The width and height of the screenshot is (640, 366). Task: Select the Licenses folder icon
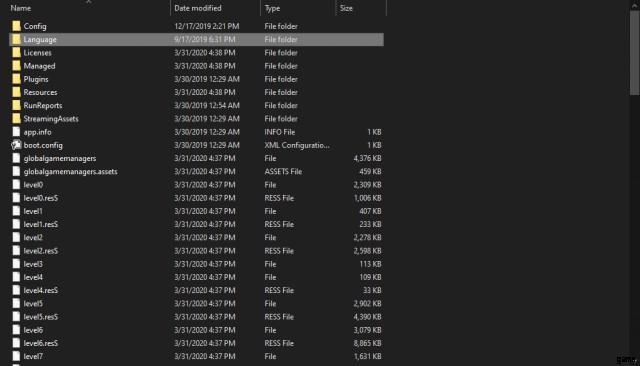[x=16, y=53]
